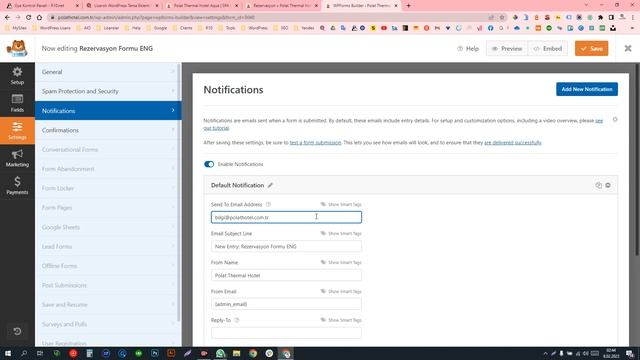Image resolution: width=640 pixels, height=360 pixels.
Task: Open Surveys and Polls settings
Action: click(108, 324)
